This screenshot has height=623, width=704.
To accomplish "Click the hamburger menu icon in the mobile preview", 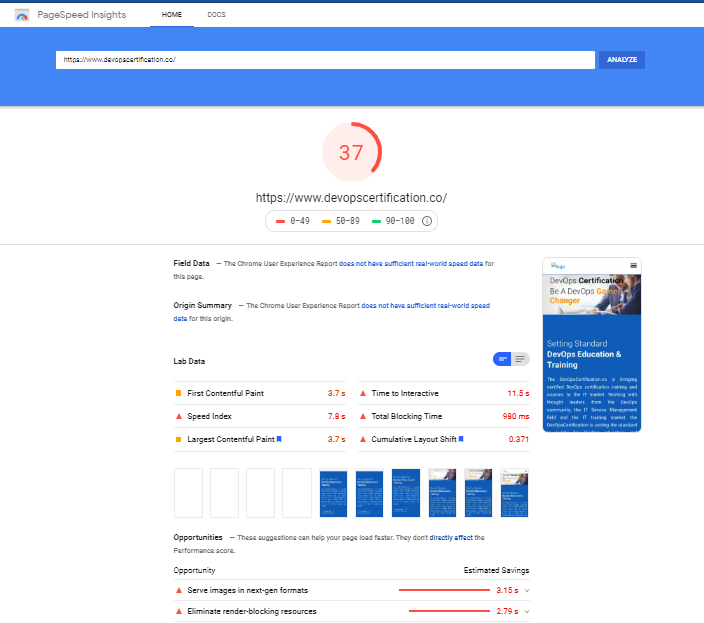I will [634, 266].
